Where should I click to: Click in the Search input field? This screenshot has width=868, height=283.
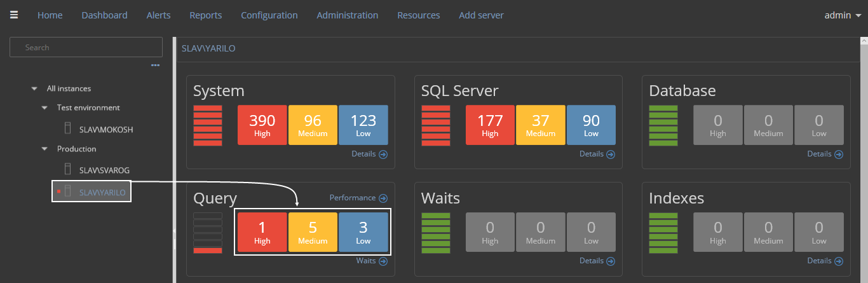tap(86, 48)
